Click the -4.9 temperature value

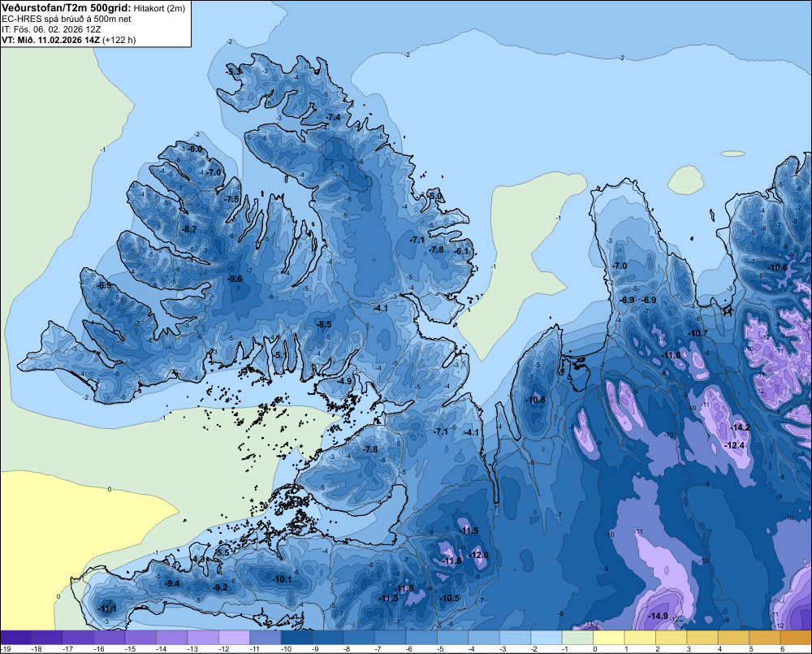click(x=344, y=381)
